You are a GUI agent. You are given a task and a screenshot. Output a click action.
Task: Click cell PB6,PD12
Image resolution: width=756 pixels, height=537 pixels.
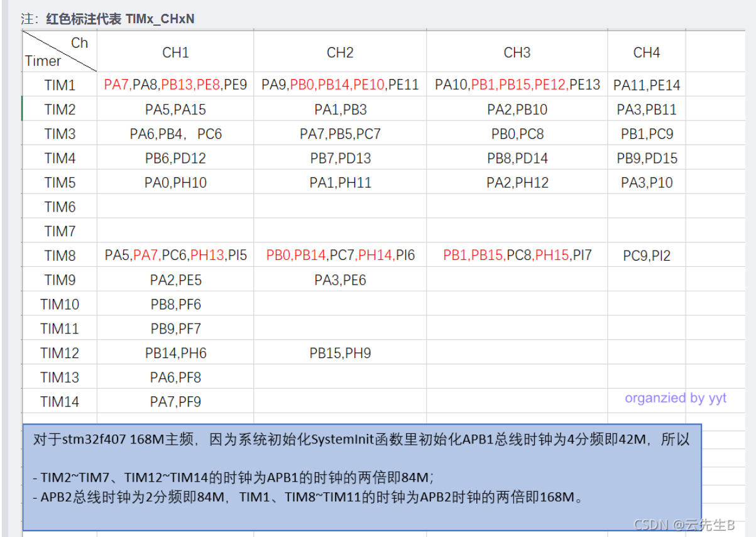(x=175, y=158)
